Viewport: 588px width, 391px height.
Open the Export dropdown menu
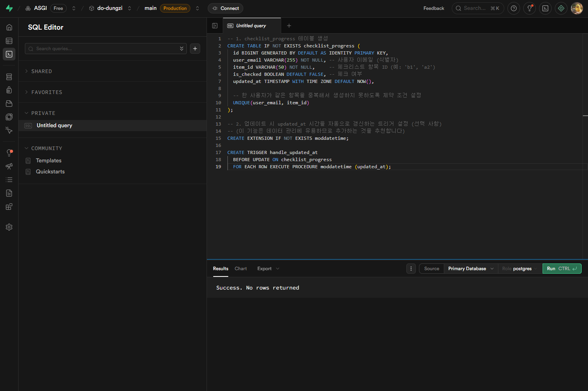point(268,269)
